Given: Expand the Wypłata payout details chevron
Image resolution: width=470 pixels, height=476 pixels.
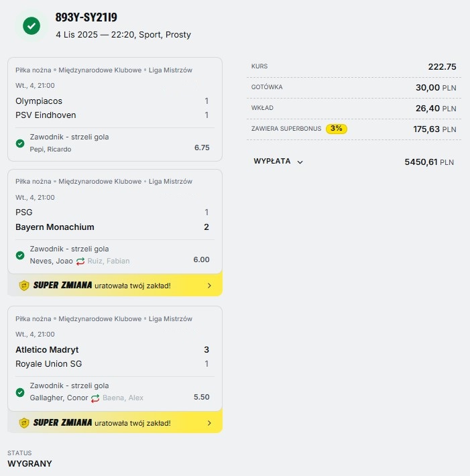Looking at the screenshot, I should coord(300,162).
